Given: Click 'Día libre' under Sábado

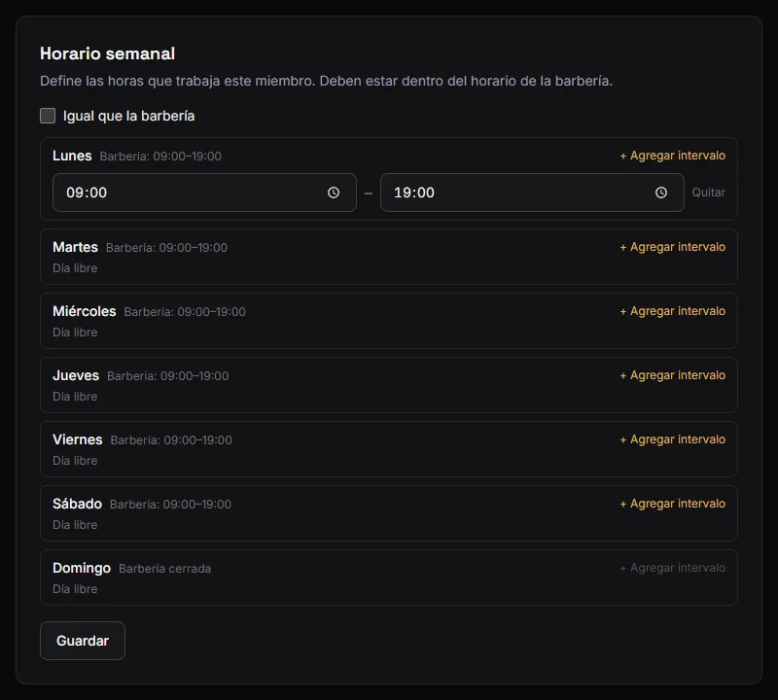Looking at the screenshot, I should click(x=75, y=525).
